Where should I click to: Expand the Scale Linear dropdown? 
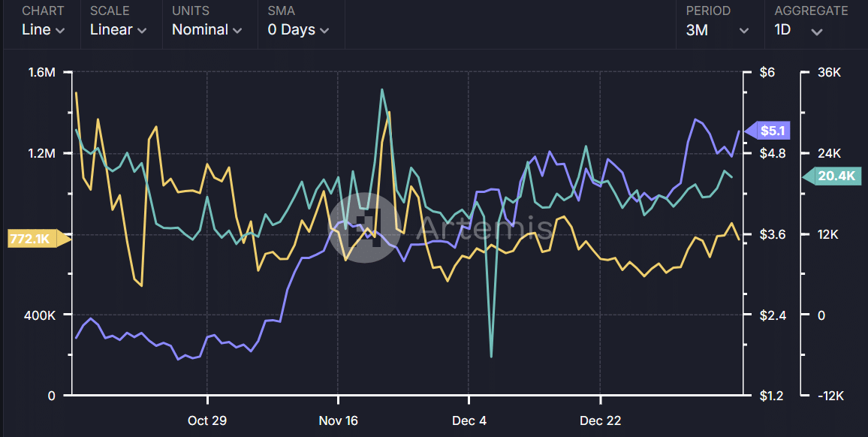click(117, 30)
